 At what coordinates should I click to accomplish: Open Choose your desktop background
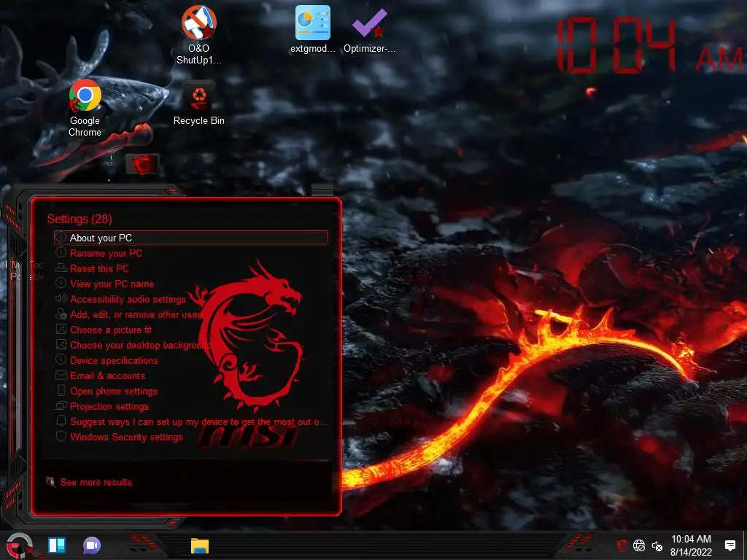(x=191, y=345)
